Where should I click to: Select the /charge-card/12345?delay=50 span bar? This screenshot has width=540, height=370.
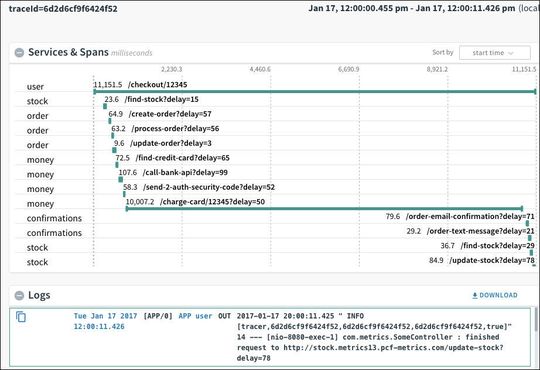click(324, 208)
